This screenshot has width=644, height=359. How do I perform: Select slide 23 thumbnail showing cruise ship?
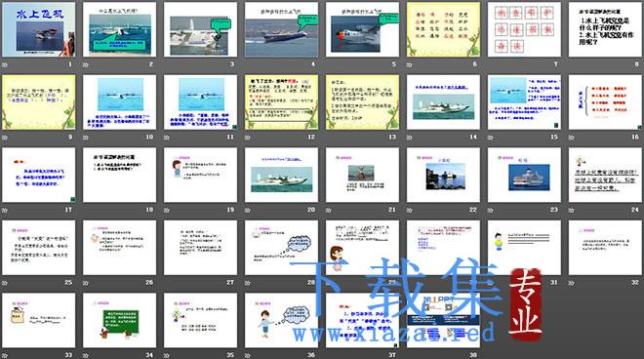pyautogui.click(x=524, y=175)
